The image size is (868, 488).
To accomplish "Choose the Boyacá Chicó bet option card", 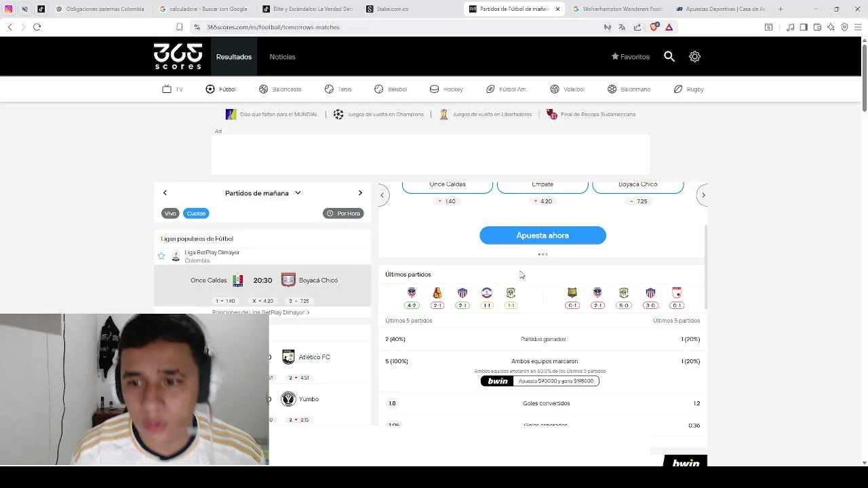I will coord(638,188).
